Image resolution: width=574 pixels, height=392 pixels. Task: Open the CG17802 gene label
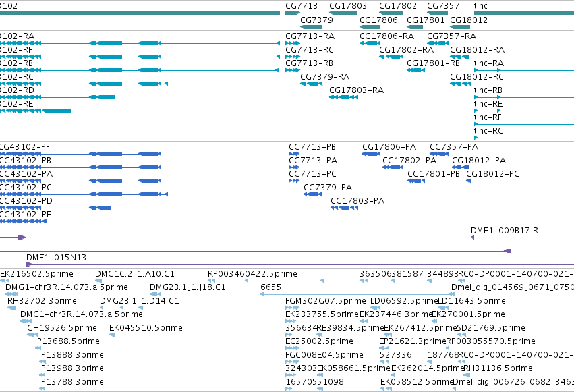[397, 6]
